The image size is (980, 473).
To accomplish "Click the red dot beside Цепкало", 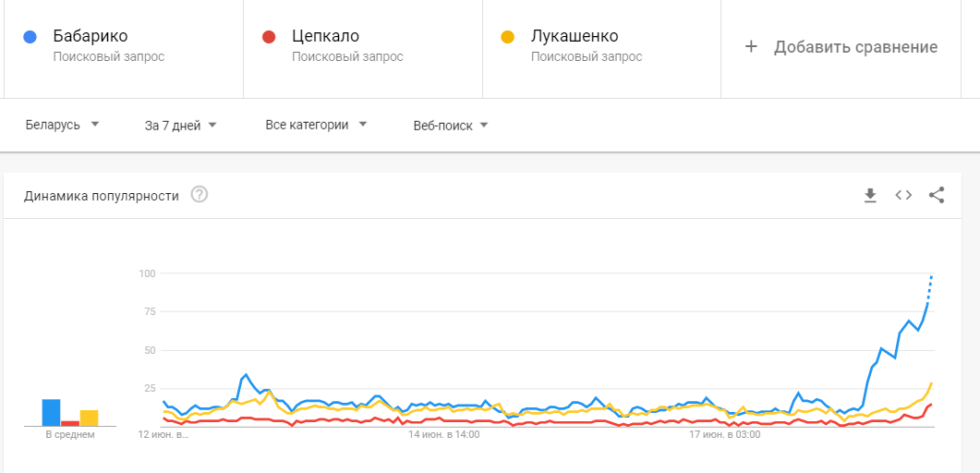I will point(269,37).
